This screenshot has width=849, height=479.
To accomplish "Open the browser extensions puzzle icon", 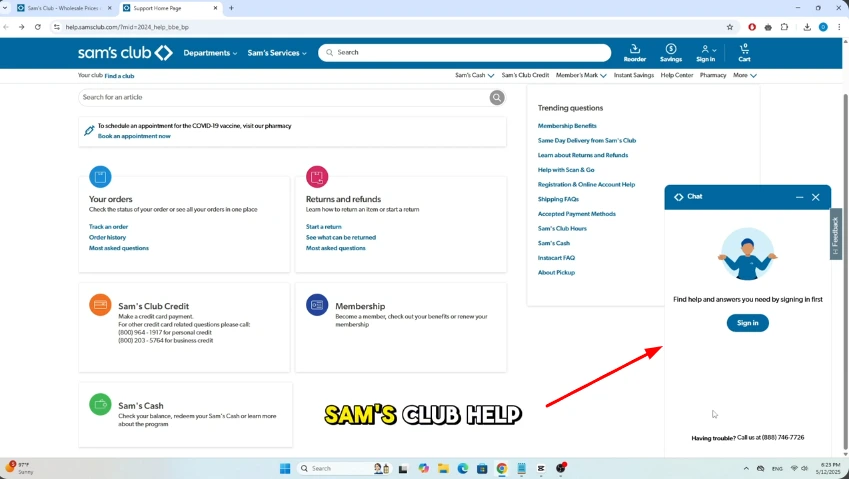I will click(784, 27).
